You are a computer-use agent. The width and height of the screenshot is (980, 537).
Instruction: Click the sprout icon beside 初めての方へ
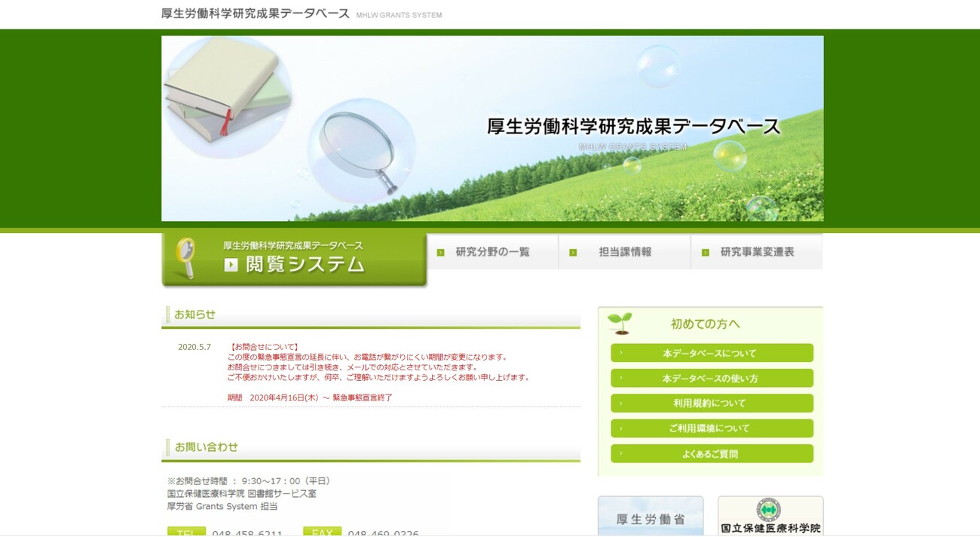620,323
